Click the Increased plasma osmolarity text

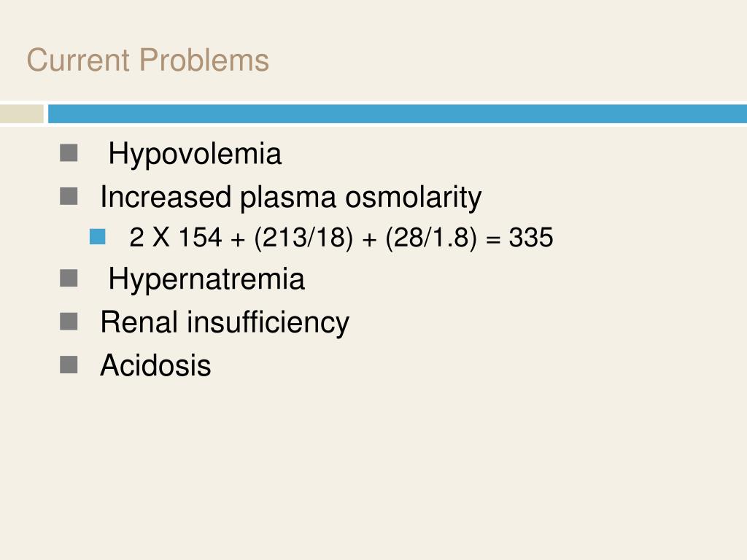pyautogui.click(x=290, y=197)
